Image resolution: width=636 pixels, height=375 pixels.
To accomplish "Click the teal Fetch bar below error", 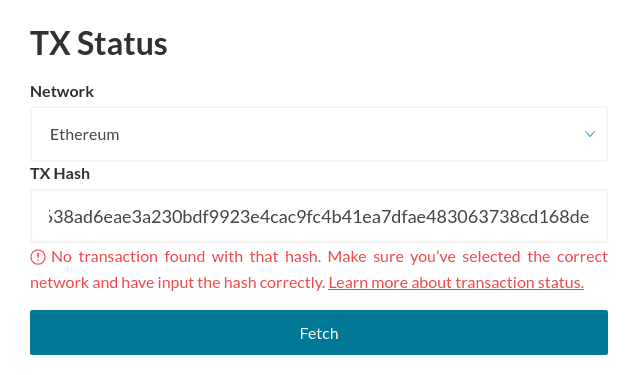I will point(319,332).
